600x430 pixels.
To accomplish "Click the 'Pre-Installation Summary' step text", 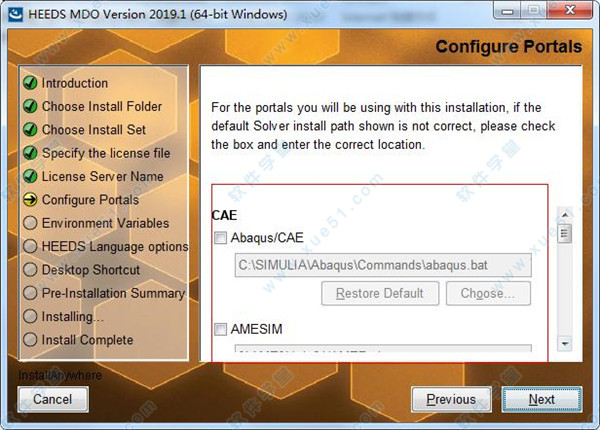I will tap(113, 293).
